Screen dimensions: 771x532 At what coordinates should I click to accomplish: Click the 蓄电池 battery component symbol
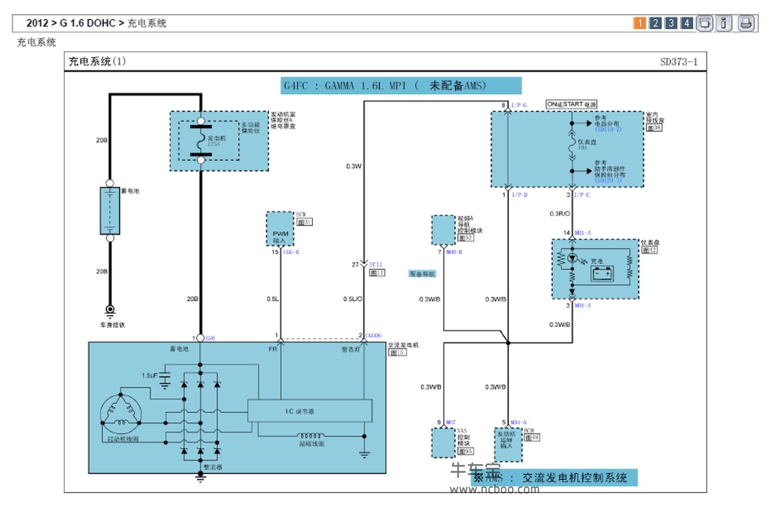110,211
